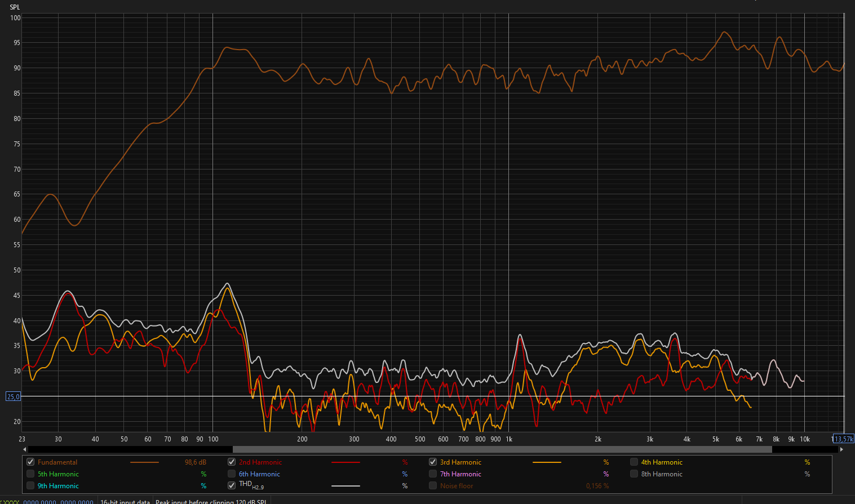
Task: Click the 2nd Harmonic label text
Action: (x=260, y=462)
